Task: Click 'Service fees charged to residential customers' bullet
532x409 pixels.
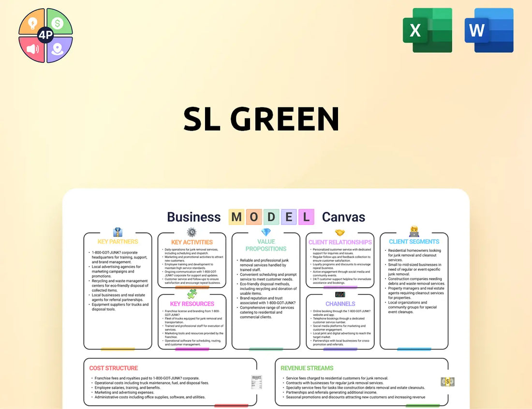Action: click(x=336, y=378)
